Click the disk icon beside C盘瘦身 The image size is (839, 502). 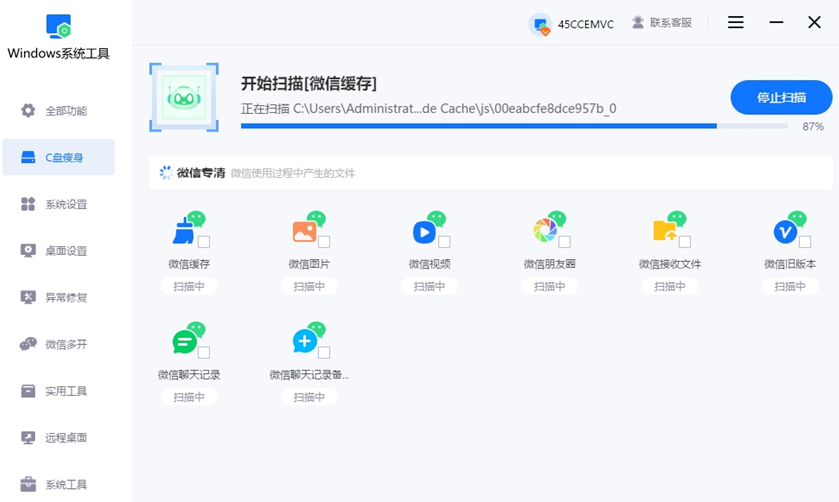pos(28,157)
